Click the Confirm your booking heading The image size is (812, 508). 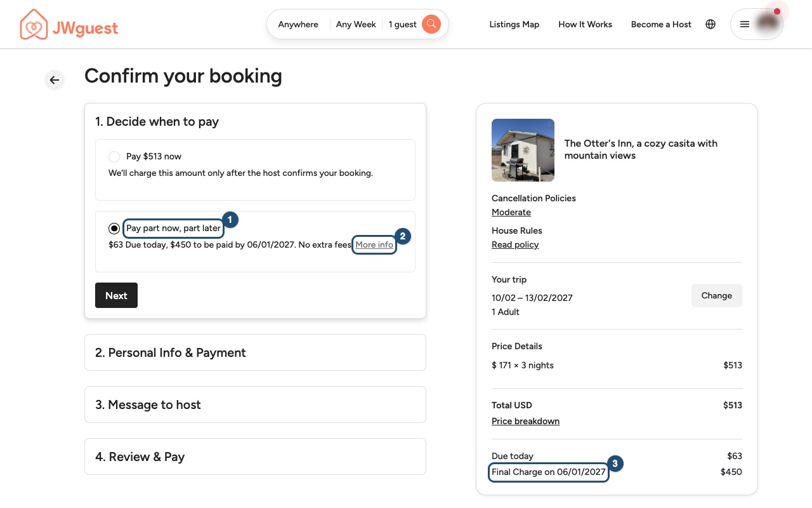tap(183, 76)
